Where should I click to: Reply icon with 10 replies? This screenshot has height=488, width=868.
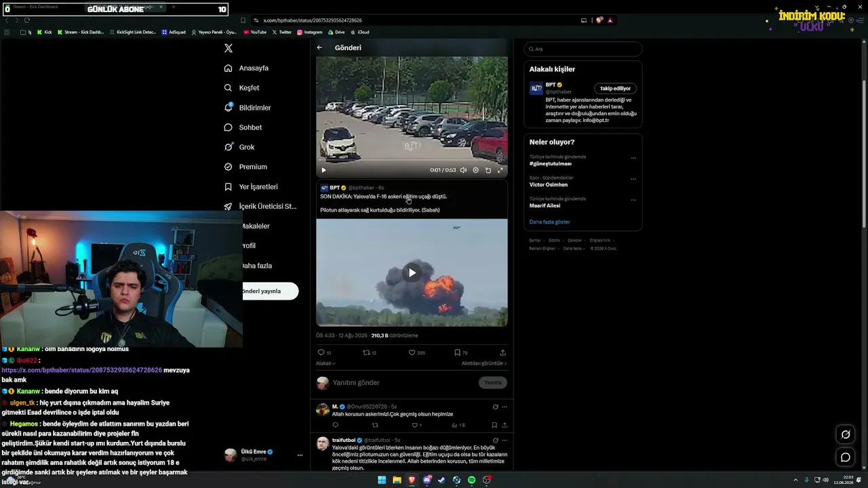324,352
